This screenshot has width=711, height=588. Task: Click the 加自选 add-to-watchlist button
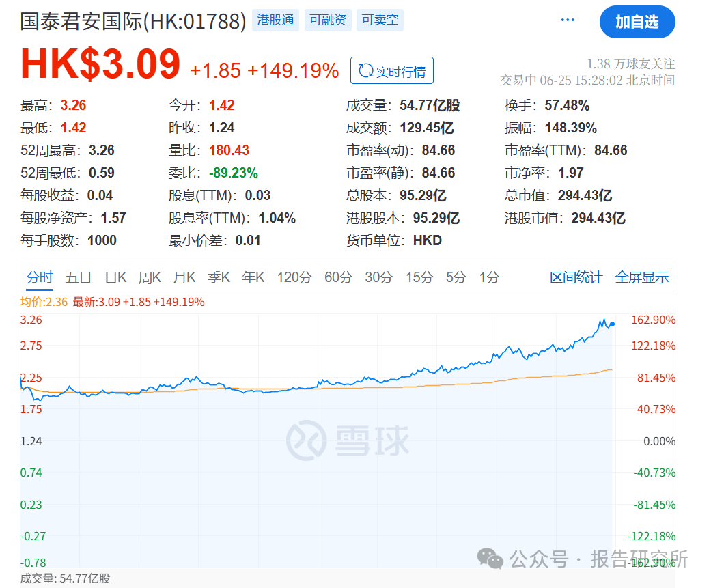[637, 22]
